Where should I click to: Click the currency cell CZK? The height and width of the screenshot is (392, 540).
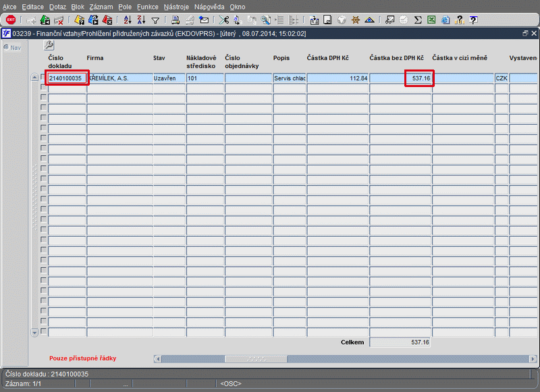[x=502, y=78]
